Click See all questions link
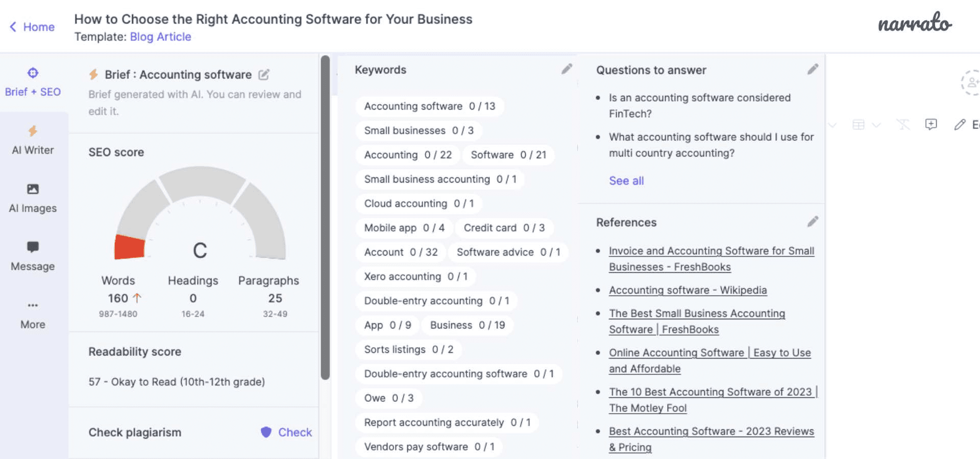The width and height of the screenshot is (980, 459). (x=626, y=181)
